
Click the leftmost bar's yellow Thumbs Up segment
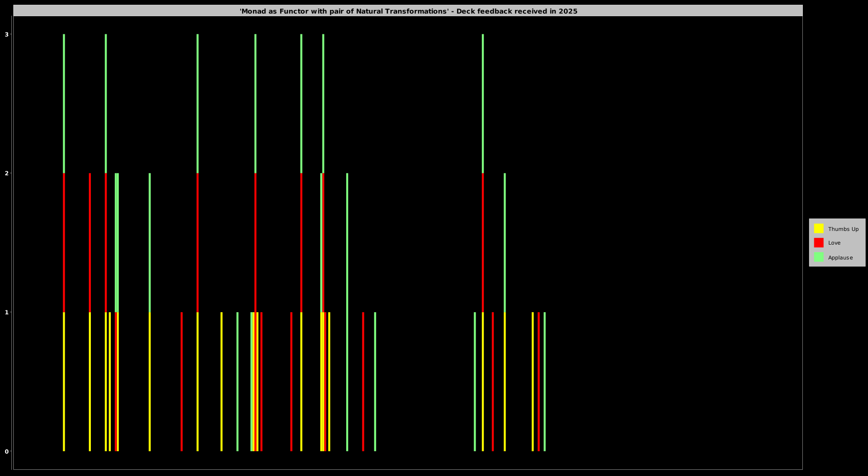64,381
